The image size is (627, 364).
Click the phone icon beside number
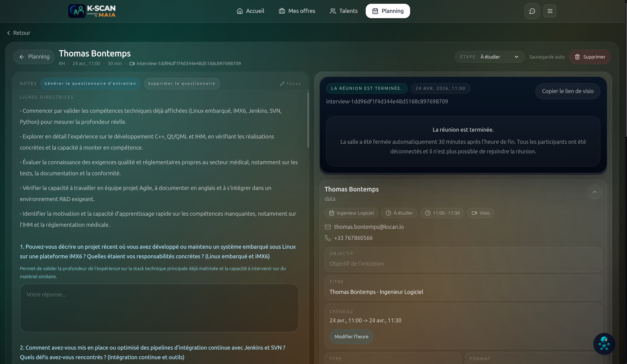[x=328, y=238]
